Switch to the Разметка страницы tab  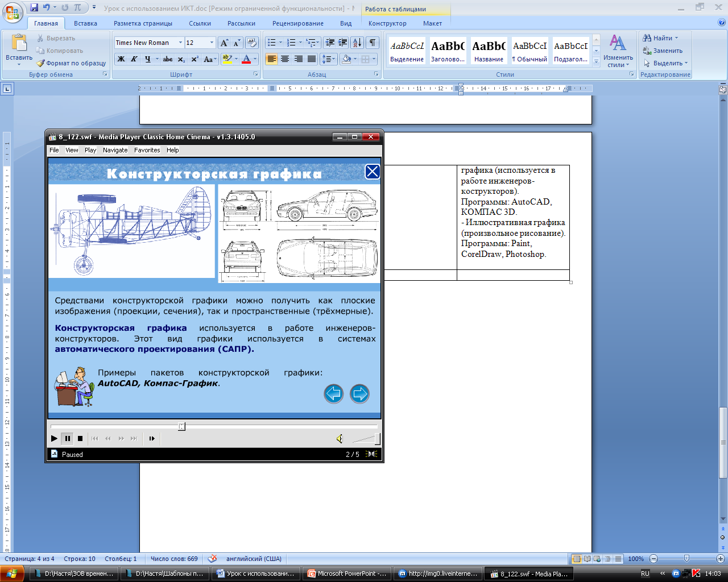[143, 23]
